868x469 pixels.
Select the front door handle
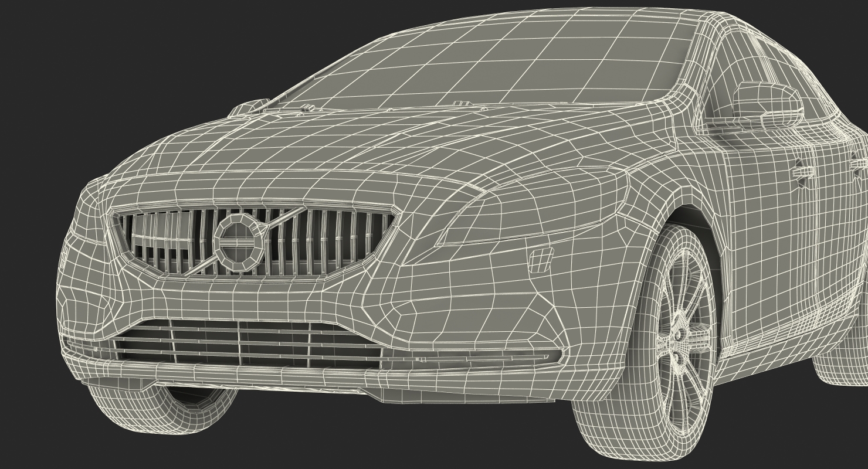click(x=802, y=172)
